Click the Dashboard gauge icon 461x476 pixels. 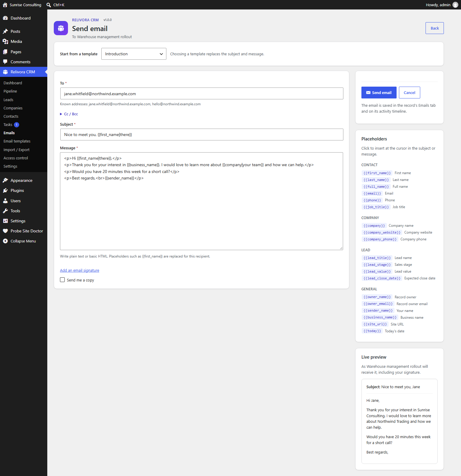click(x=5, y=18)
